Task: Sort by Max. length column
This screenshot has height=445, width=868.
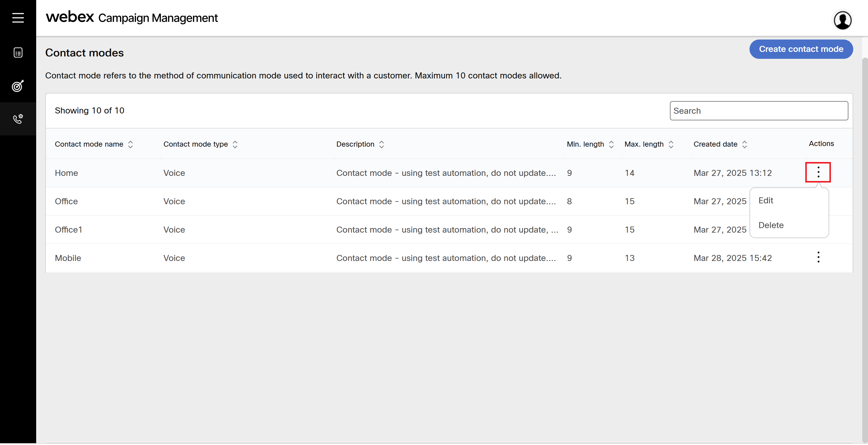Action: click(x=671, y=144)
